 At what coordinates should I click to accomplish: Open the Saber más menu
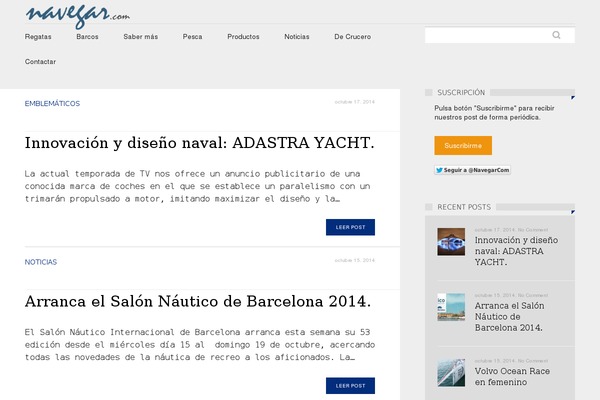point(140,37)
